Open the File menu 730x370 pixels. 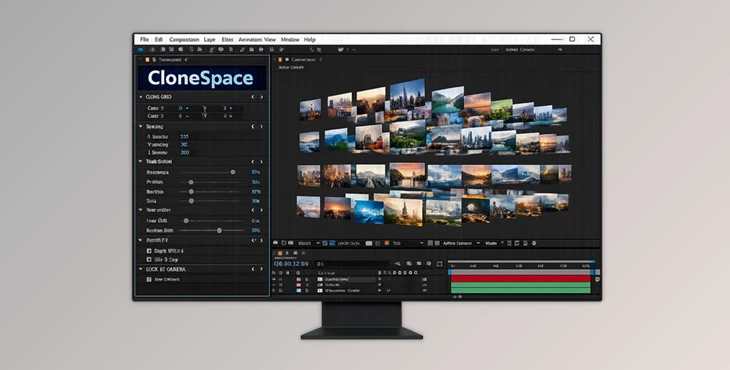[x=144, y=40]
